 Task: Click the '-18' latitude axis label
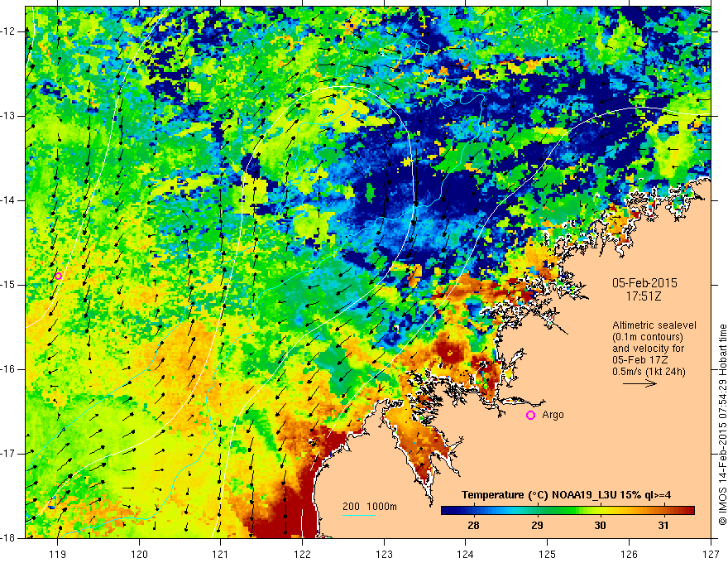(x=8, y=538)
